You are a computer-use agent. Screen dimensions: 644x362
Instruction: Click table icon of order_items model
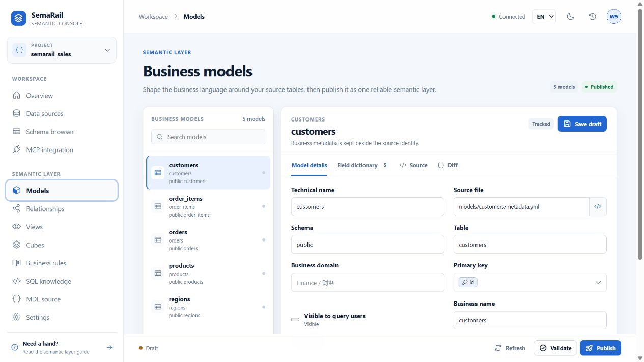coord(158,206)
